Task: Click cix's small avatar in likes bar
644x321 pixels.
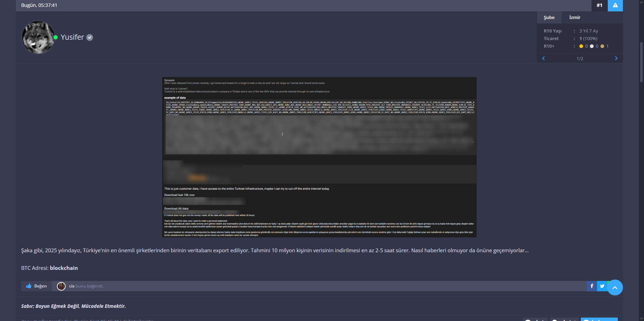Action: [x=61, y=286]
